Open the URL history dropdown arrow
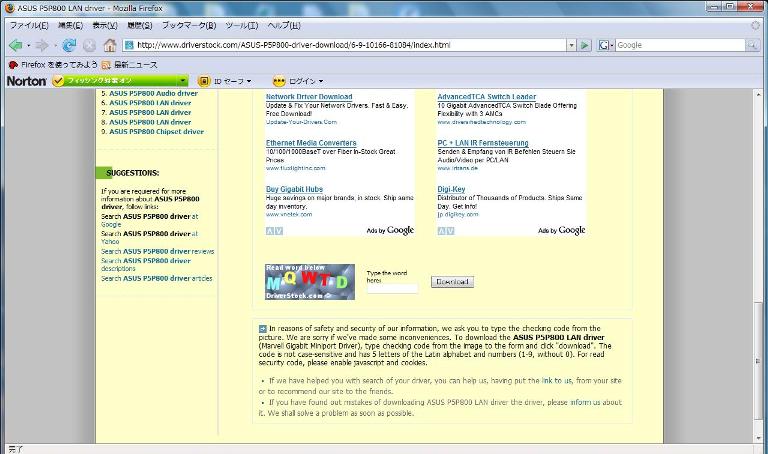 571,45
